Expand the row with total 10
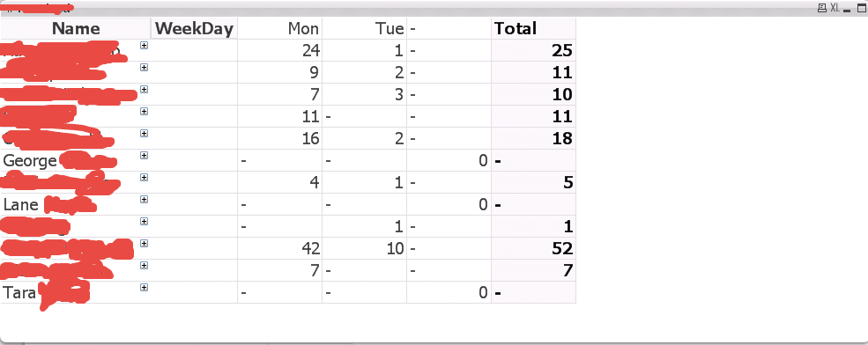 144,90
